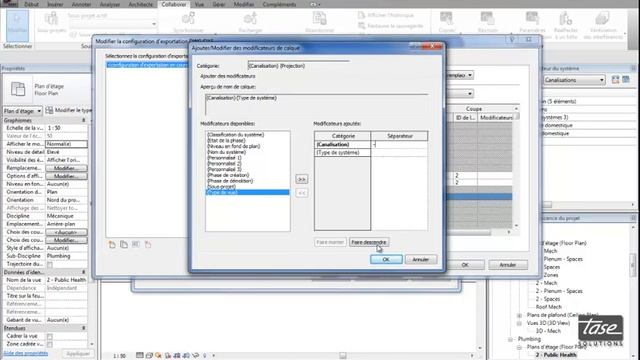Viewport: 640px width, 360px height.
Task: Open the Analyser ribbon tab
Action: click(x=110, y=4)
